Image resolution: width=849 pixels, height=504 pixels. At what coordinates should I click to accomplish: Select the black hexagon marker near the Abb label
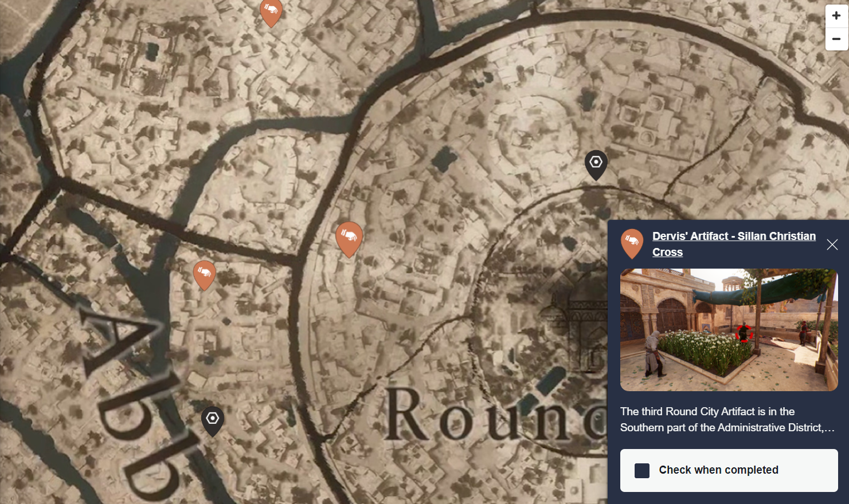click(x=213, y=421)
